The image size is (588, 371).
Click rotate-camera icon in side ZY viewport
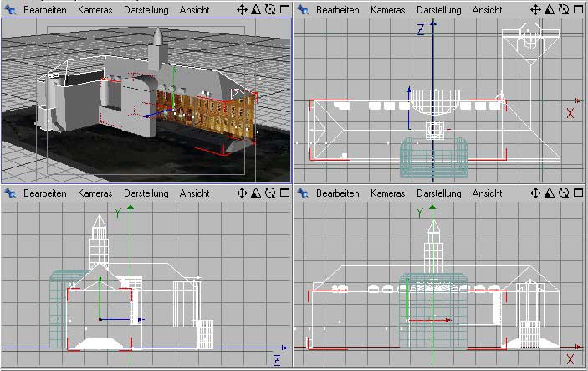pyautogui.click(x=270, y=193)
